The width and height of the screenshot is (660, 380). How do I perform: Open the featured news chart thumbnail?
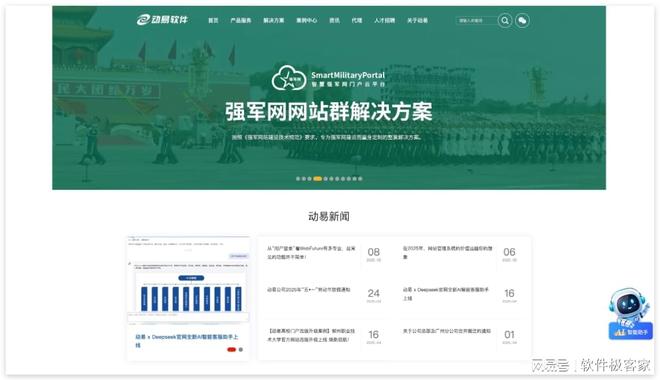point(188,281)
